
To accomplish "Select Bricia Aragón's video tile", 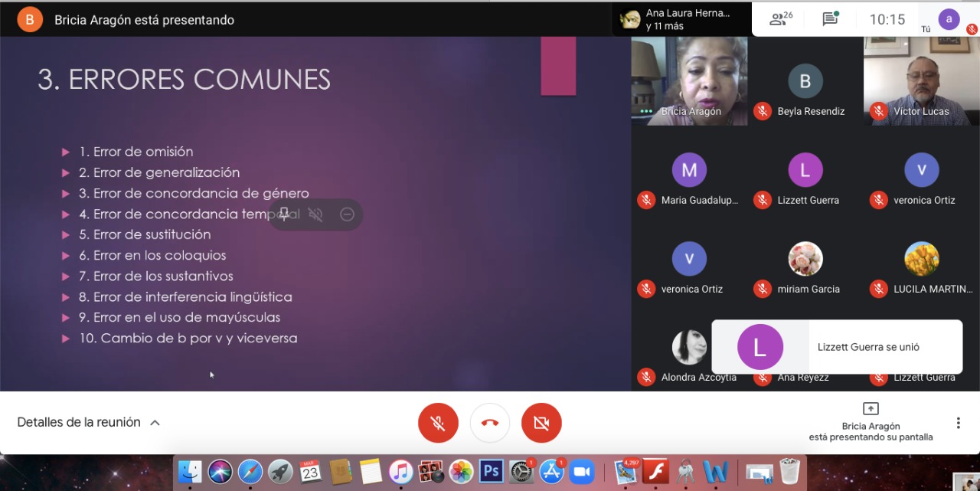I will [689, 80].
